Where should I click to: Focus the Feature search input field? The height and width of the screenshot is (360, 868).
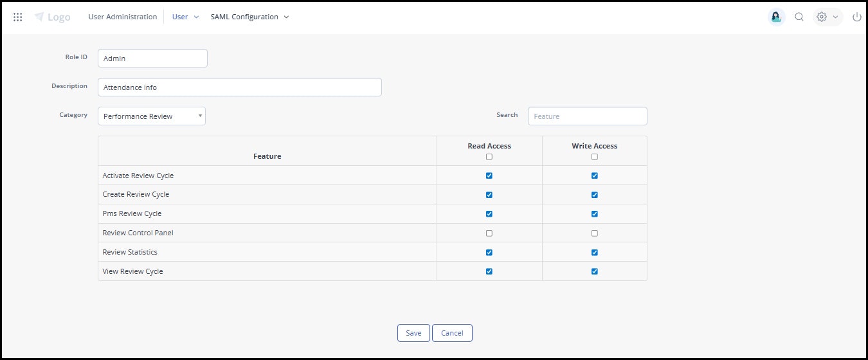(x=588, y=116)
